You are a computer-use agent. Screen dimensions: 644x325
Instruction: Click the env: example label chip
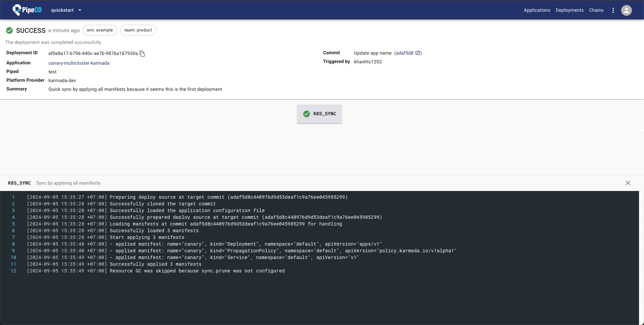point(100,30)
